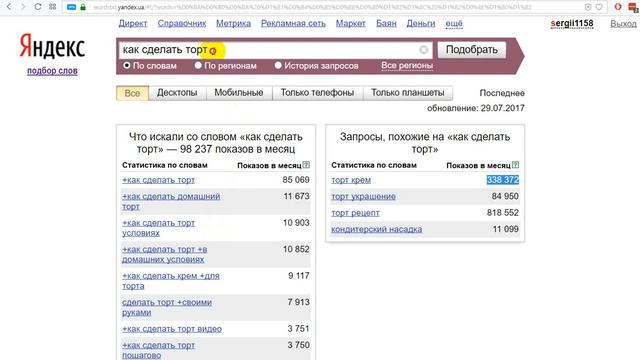Viewport: 640px width, 360px height.
Task: Click the value 85 069
Action: [x=296, y=180]
